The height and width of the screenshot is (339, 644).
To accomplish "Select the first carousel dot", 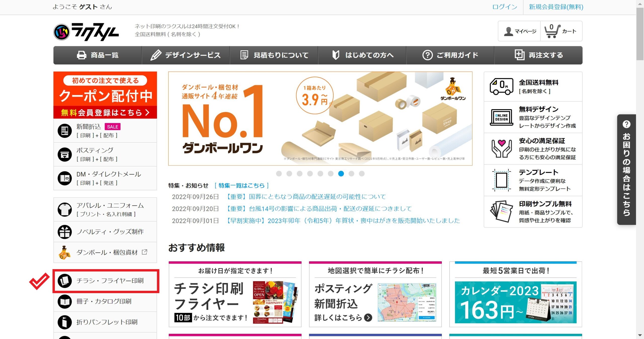I will 279,174.
